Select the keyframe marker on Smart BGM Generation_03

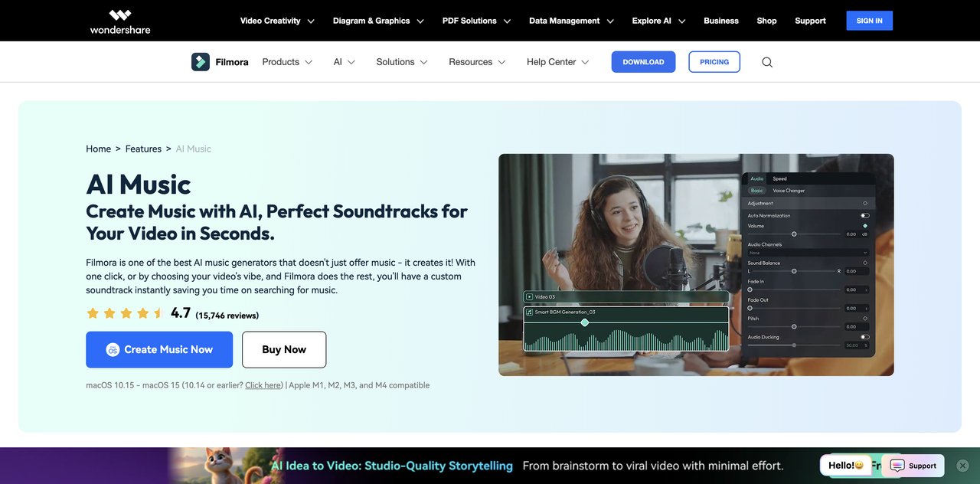[x=585, y=322]
